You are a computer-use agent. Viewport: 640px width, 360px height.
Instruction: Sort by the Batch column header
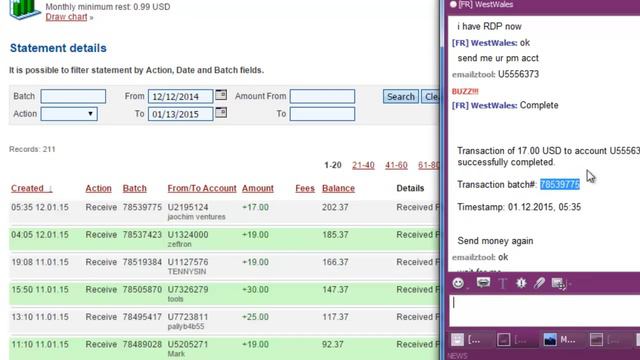(x=134, y=188)
